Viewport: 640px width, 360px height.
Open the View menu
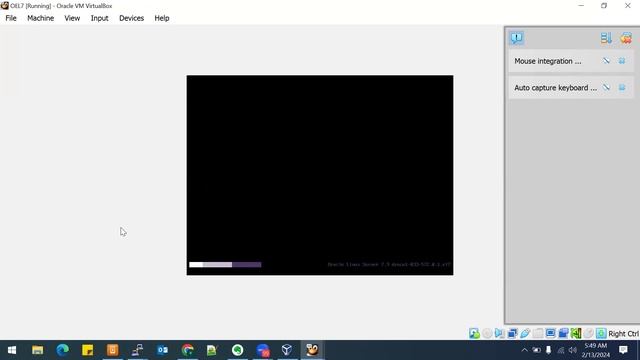[72, 18]
